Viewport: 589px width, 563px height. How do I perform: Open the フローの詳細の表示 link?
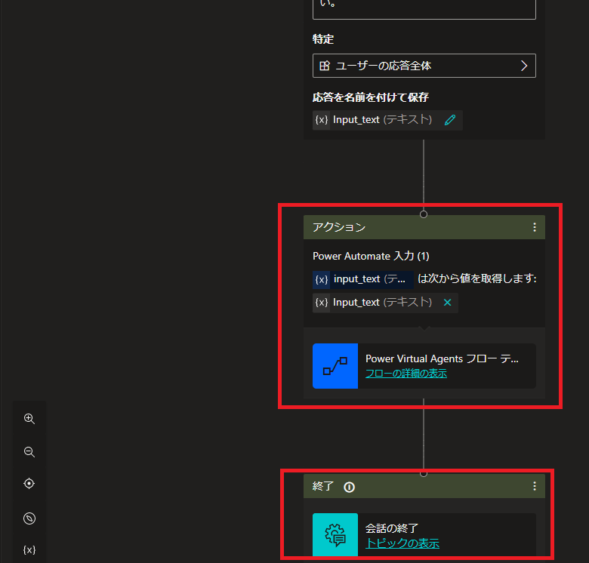(x=406, y=373)
